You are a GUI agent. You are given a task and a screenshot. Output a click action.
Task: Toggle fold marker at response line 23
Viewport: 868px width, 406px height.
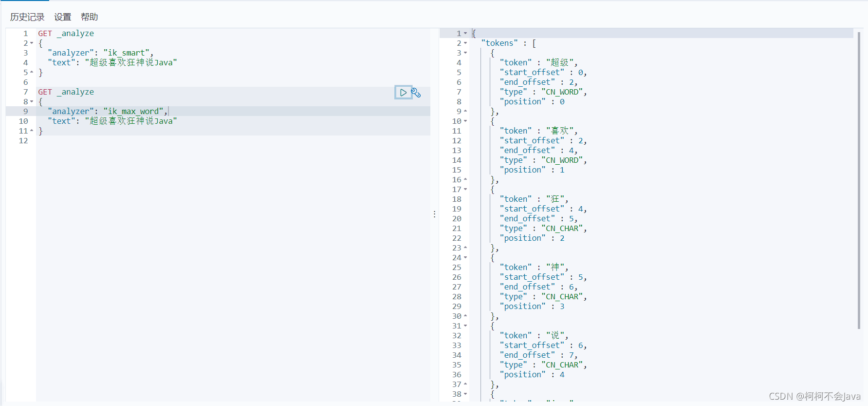pos(465,248)
